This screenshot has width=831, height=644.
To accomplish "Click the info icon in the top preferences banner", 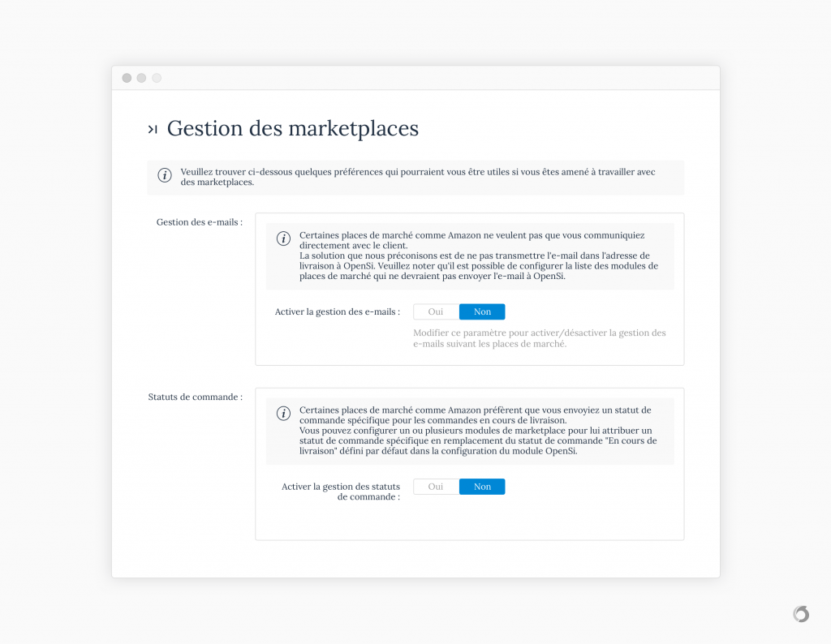I will (165, 175).
